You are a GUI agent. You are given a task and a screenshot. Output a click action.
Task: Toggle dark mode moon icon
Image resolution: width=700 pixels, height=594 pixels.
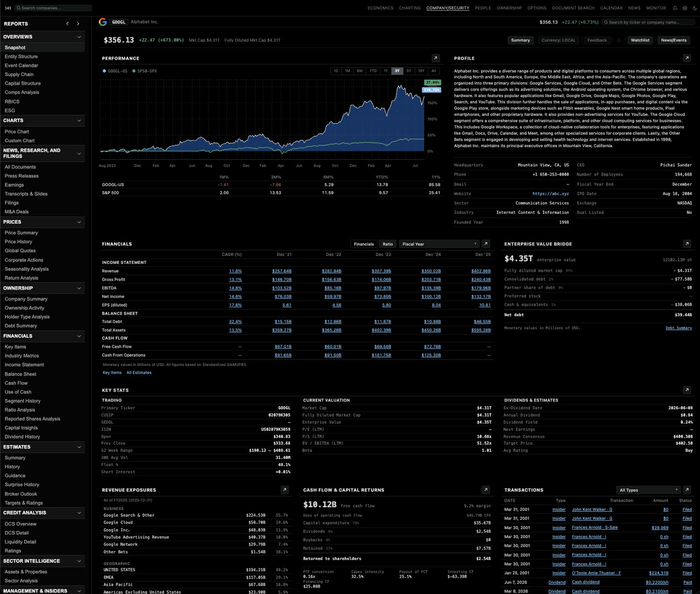(x=694, y=8)
